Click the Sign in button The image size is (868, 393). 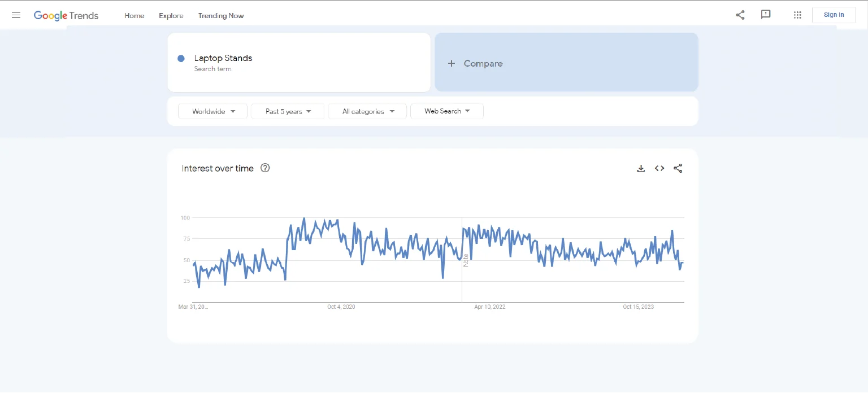coord(834,15)
